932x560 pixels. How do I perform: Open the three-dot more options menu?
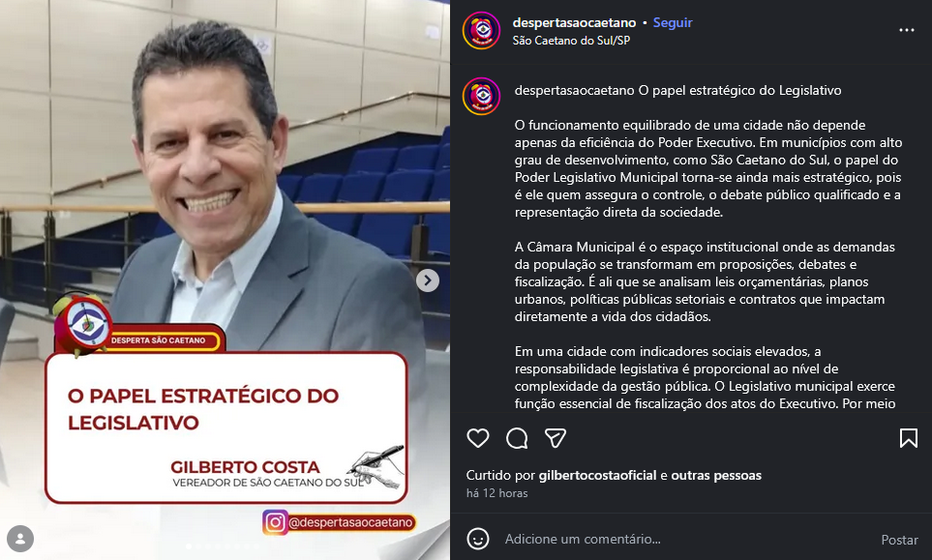(907, 30)
